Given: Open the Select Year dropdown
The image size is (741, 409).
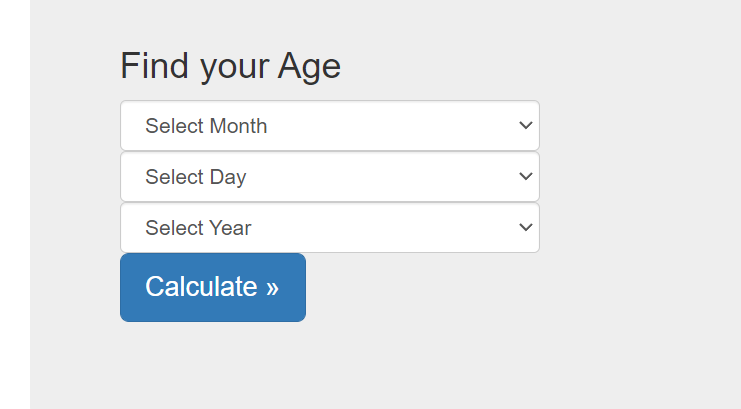Looking at the screenshot, I should [329, 228].
